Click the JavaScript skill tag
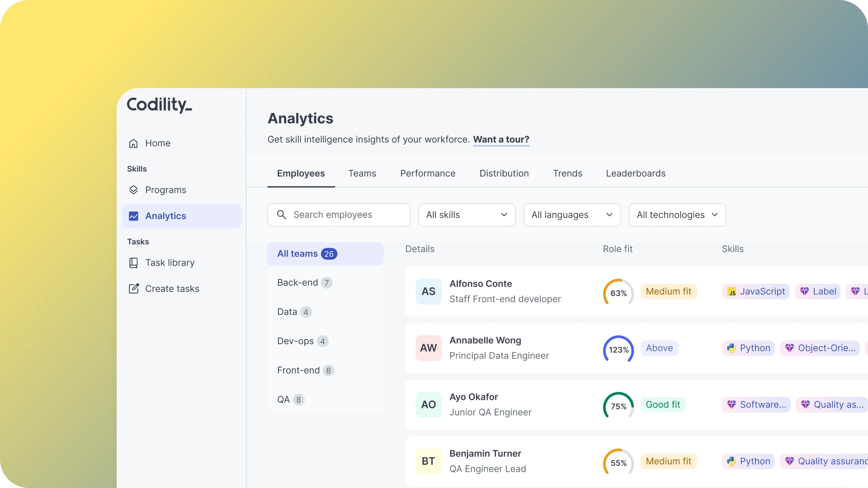 coord(755,291)
